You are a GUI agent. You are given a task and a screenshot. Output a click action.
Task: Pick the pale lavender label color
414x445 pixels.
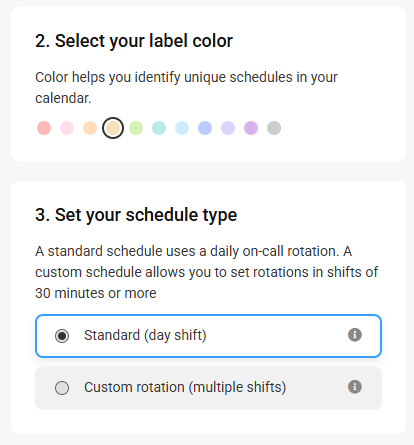tap(228, 128)
